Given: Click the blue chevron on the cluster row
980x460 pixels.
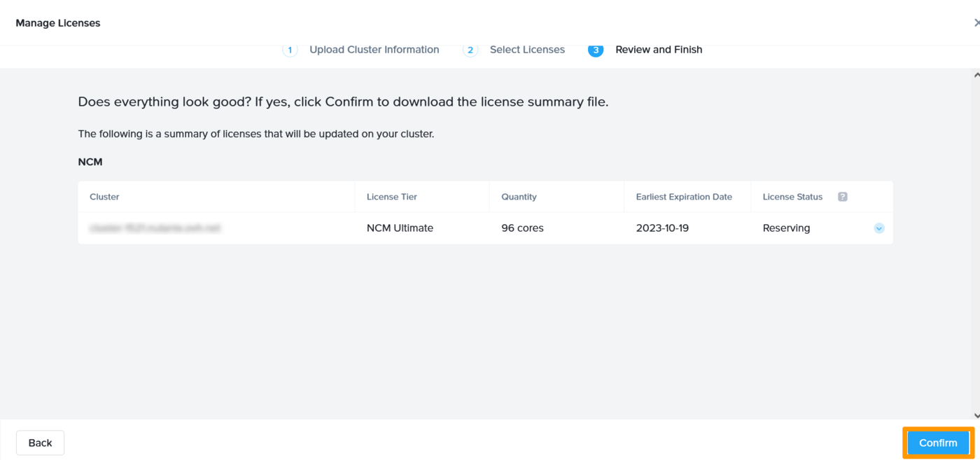Looking at the screenshot, I should point(878,228).
